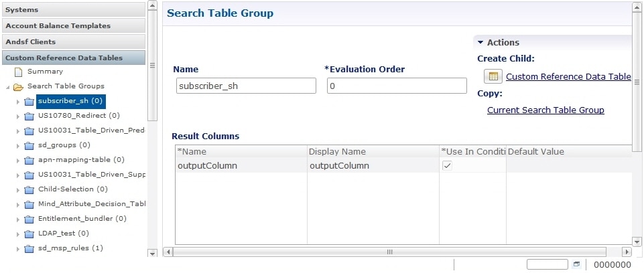Image resolution: width=644 pixels, height=273 pixels.
Task: Collapse the Search Table Groups tree
Action: click(8, 87)
